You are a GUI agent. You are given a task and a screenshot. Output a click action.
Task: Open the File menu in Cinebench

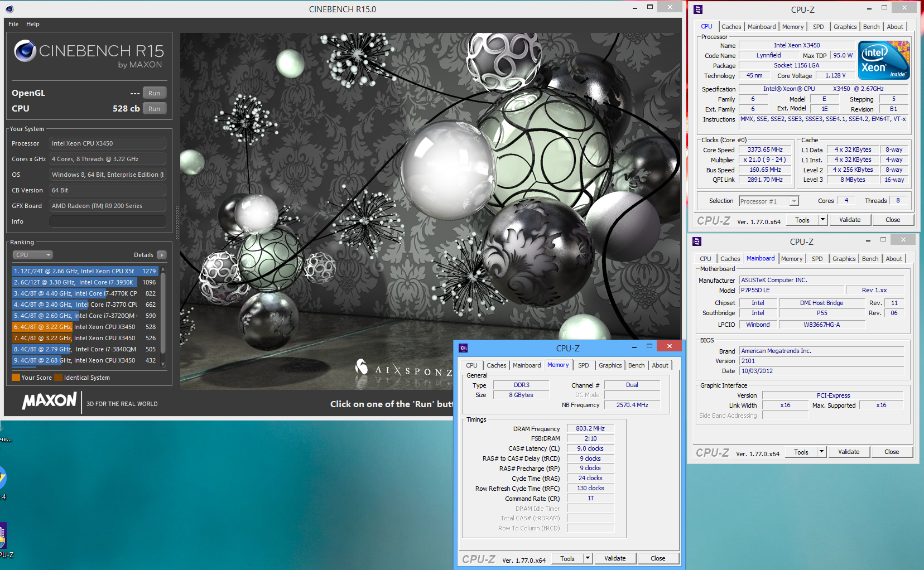point(13,24)
